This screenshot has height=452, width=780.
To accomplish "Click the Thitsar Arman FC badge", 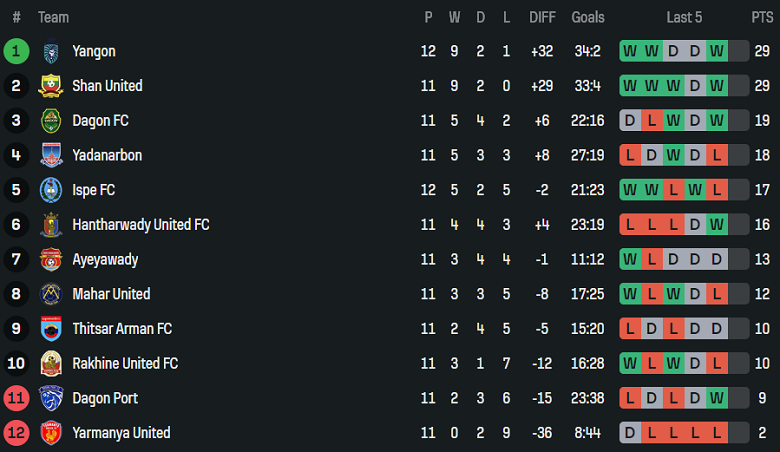I will (50, 329).
